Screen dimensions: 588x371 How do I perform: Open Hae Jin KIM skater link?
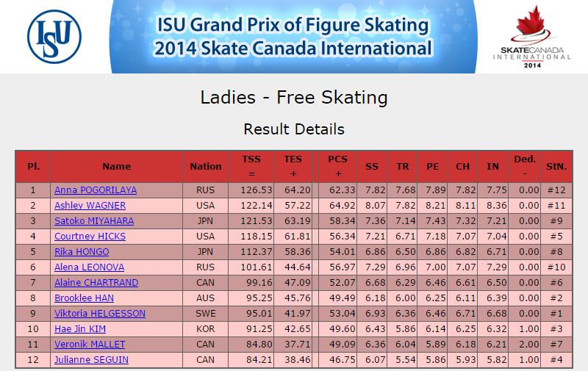(80, 328)
